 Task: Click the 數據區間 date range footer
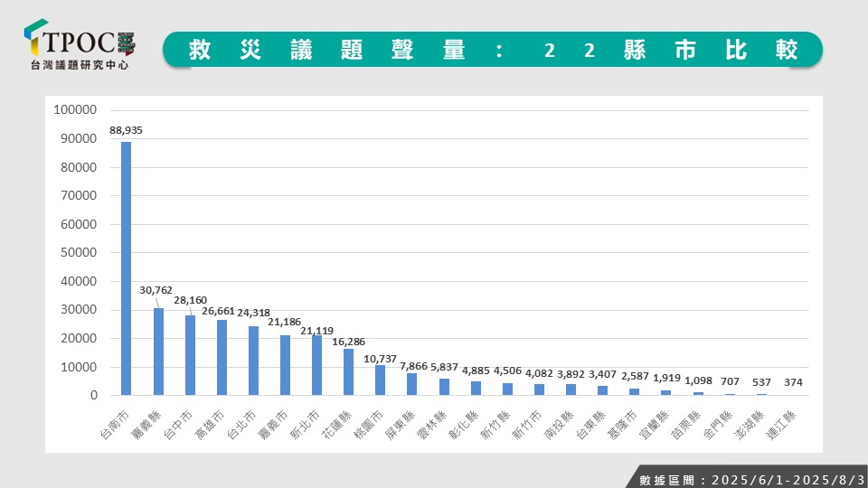click(746, 478)
